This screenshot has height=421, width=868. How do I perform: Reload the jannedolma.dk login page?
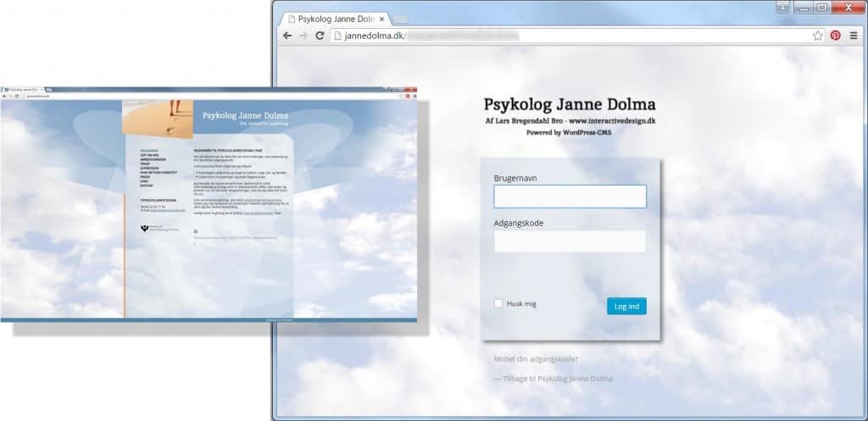point(320,36)
